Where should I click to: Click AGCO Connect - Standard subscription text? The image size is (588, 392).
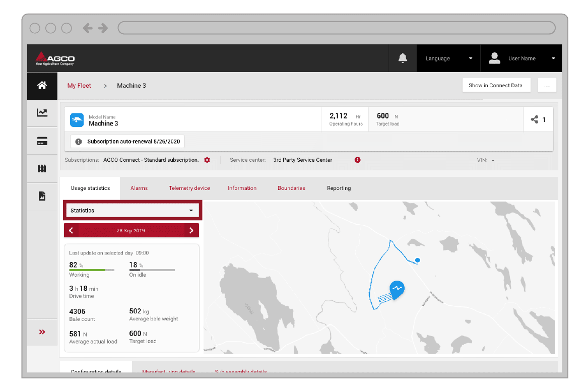(151, 160)
